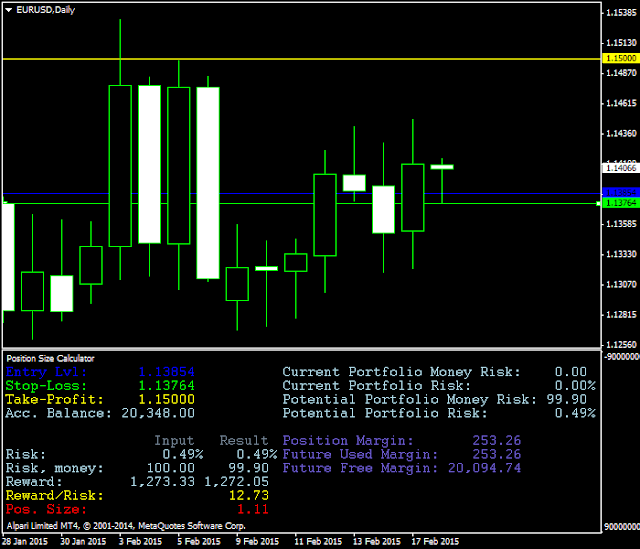Click the Input column header
This screenshot has height=549, width=640.
[174, 440]
